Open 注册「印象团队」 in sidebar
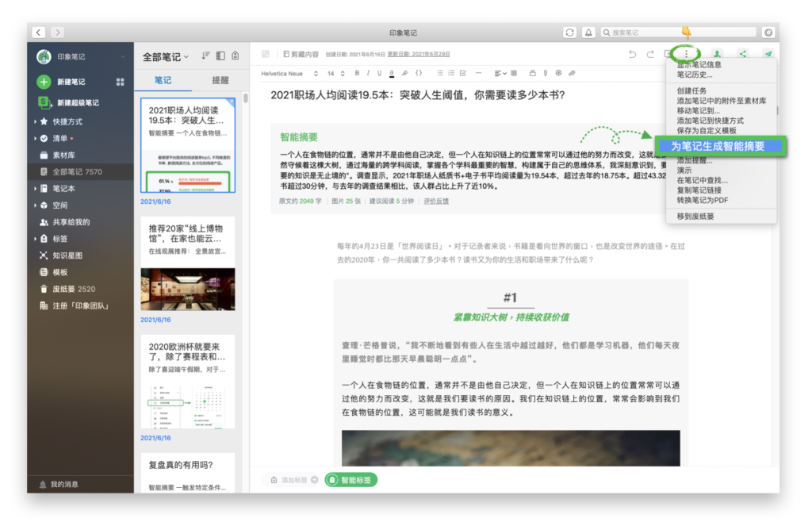 click(x=74, y=305)
